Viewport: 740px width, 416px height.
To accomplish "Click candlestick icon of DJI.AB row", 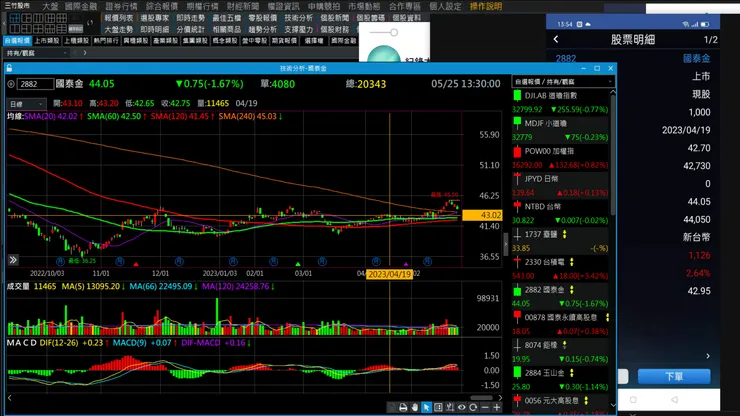I will click(517, 95).
